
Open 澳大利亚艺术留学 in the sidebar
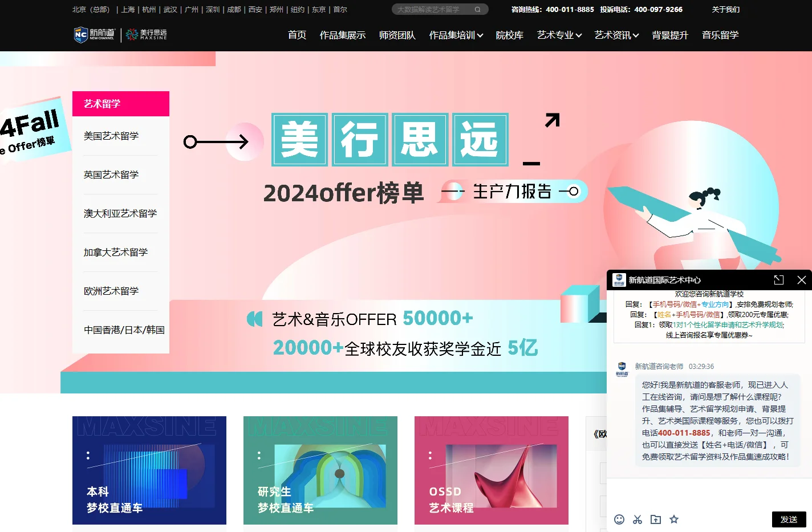120,213
